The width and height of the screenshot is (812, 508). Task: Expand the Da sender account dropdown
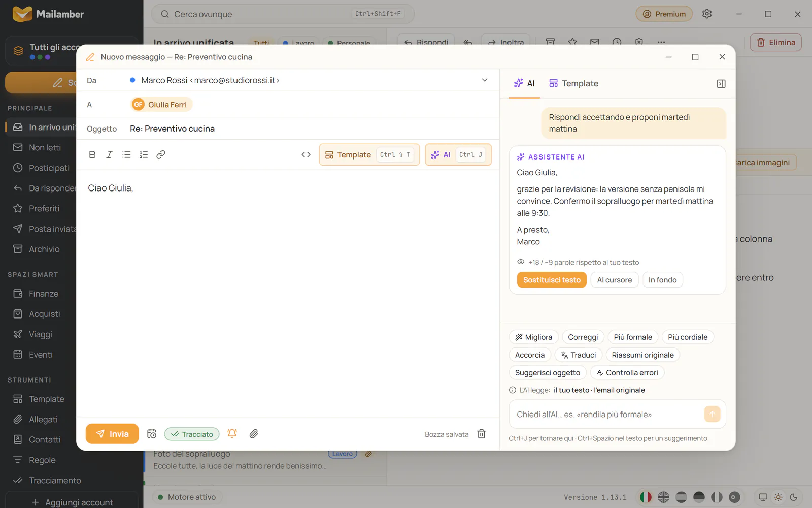[x=485, y=80]
